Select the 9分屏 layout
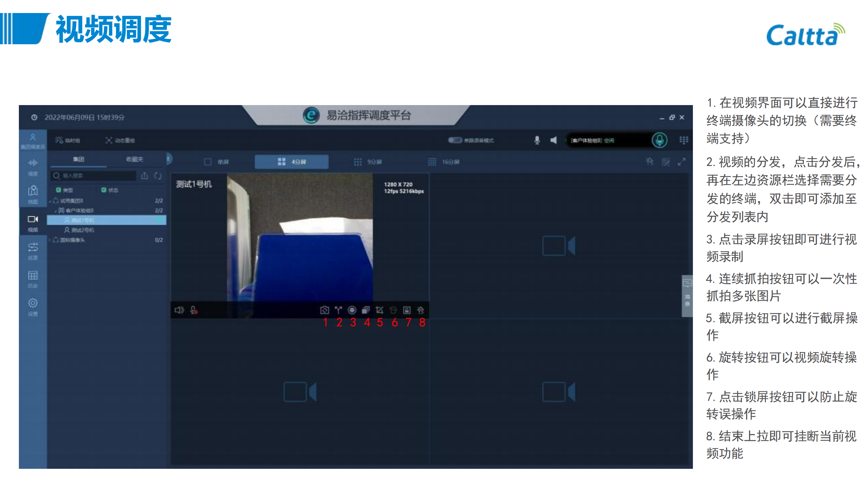This screenshot has height=488, width=868. [368, 162]
